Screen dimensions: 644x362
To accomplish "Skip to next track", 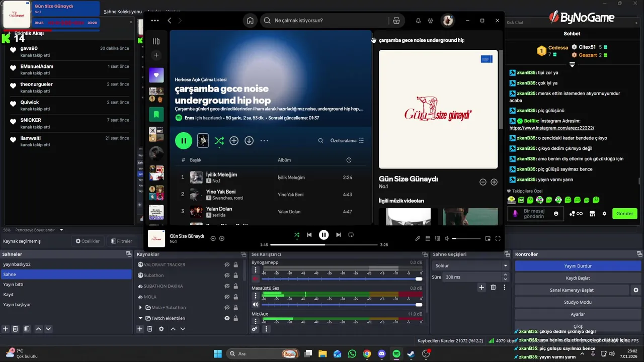I will coord(339,235).
